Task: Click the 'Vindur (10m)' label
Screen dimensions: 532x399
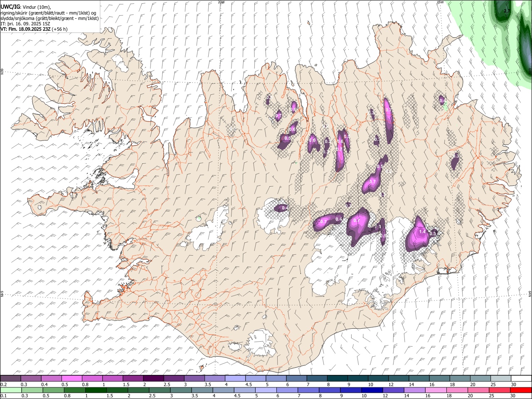Action: point(37,7)
